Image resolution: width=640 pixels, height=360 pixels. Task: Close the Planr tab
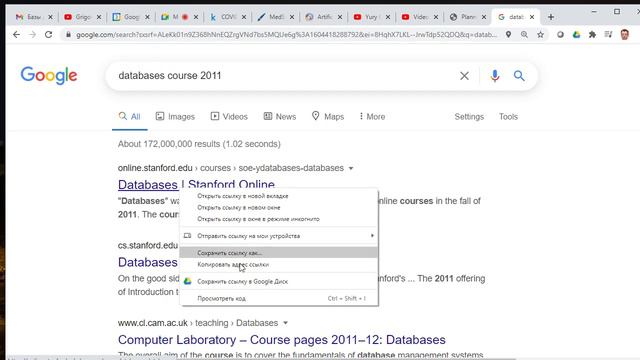pyautogui.click(x=484, y=17)
